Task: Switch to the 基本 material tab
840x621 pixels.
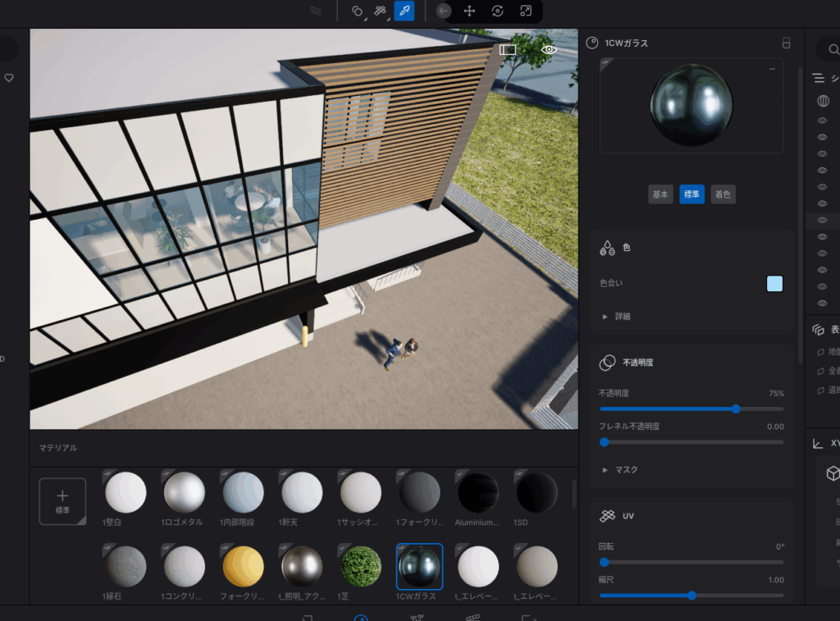Action: click(x=660, y=194)
